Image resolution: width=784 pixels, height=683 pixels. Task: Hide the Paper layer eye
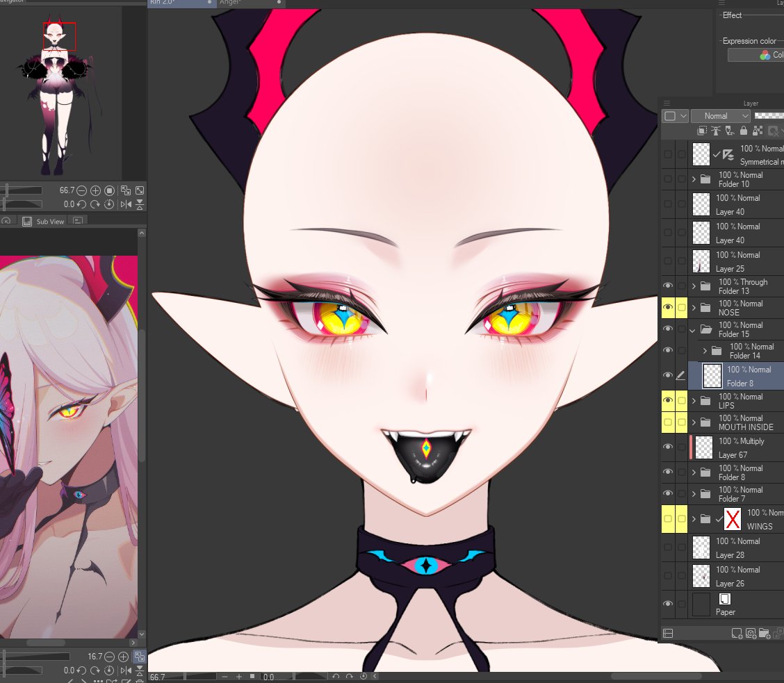[667, 604]
